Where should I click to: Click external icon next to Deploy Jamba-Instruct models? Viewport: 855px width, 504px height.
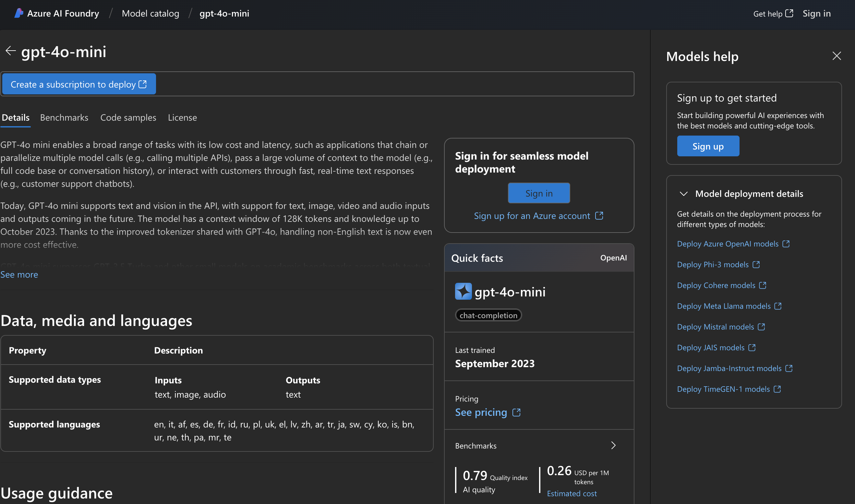(x=789, y=368)
